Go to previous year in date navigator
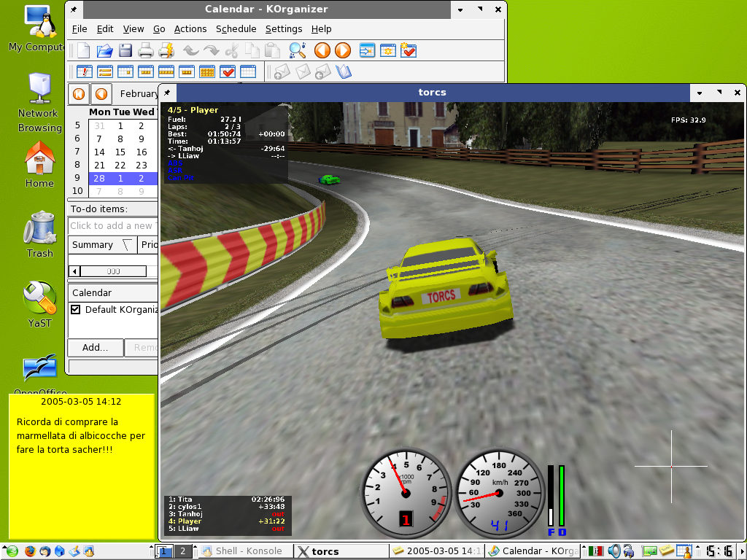The width and height of the screenshot is (747, 560). [79, 93]
